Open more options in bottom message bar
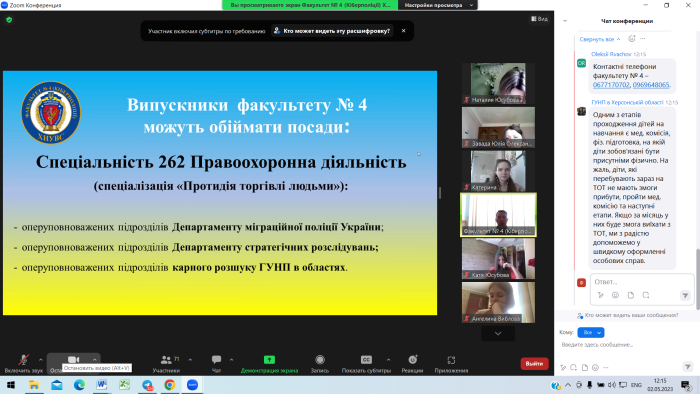The height and width of the screenshot is (394, 700). click(606, 367)
